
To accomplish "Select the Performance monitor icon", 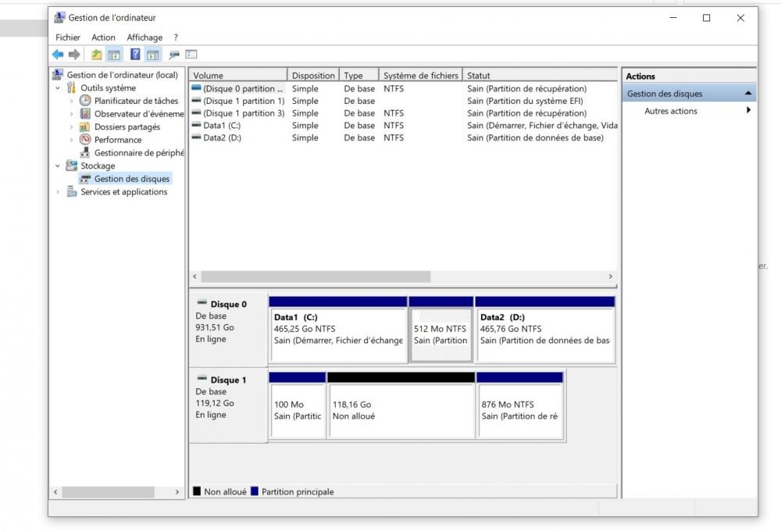I will click(85, 140).
